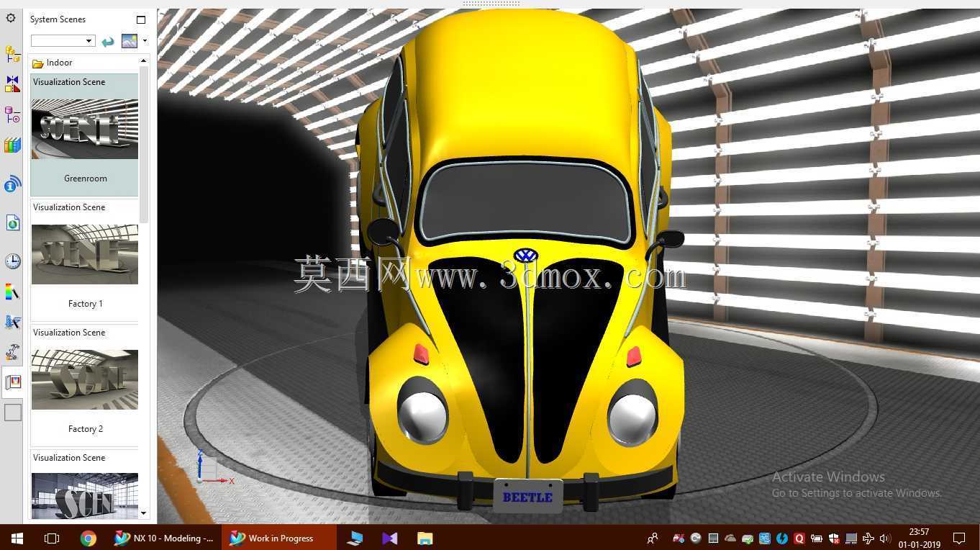Open the Constraint Navigator tab
Image resolution: width=980 pixels, height=550 pixels.
[12, 84]
